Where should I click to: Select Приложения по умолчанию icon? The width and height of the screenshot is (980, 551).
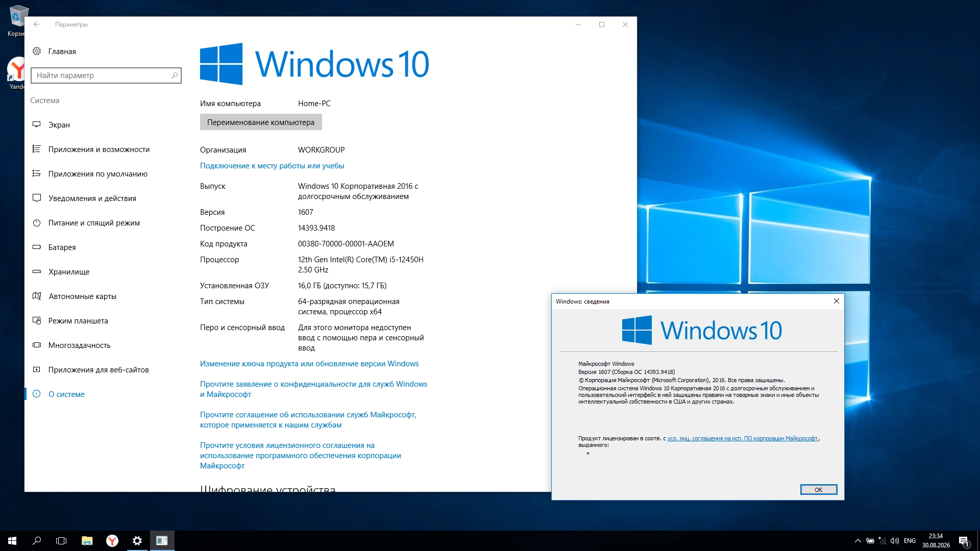[37, 173]
